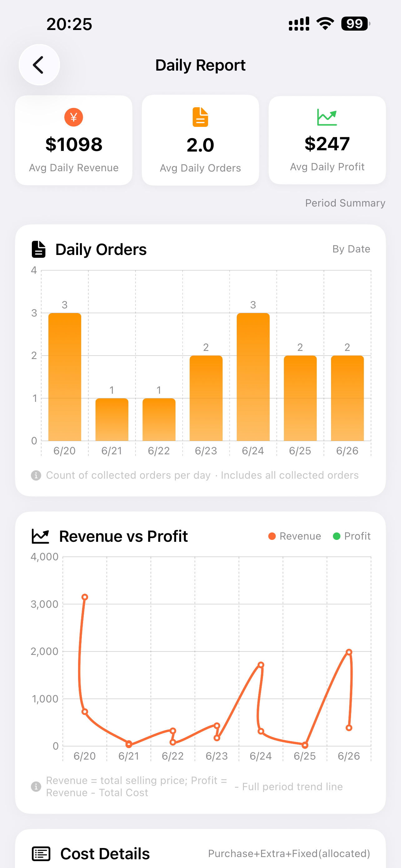This screenshot has height=868, width=401.
Task: Select the 6/20 orders bar
Action: point(65,377)
